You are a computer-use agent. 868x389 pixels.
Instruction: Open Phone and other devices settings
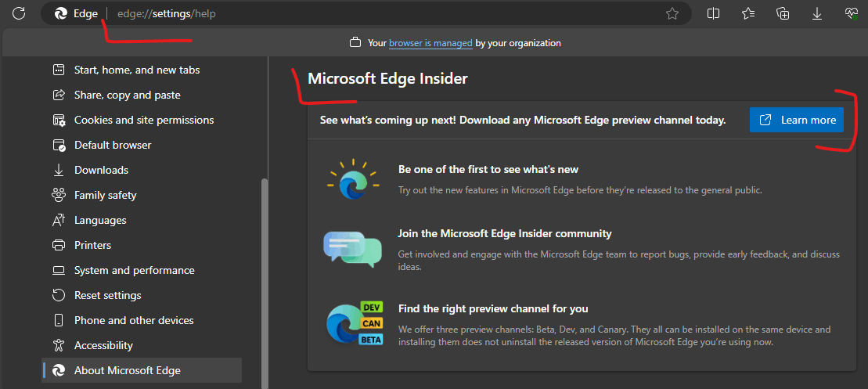click(142, 320)
